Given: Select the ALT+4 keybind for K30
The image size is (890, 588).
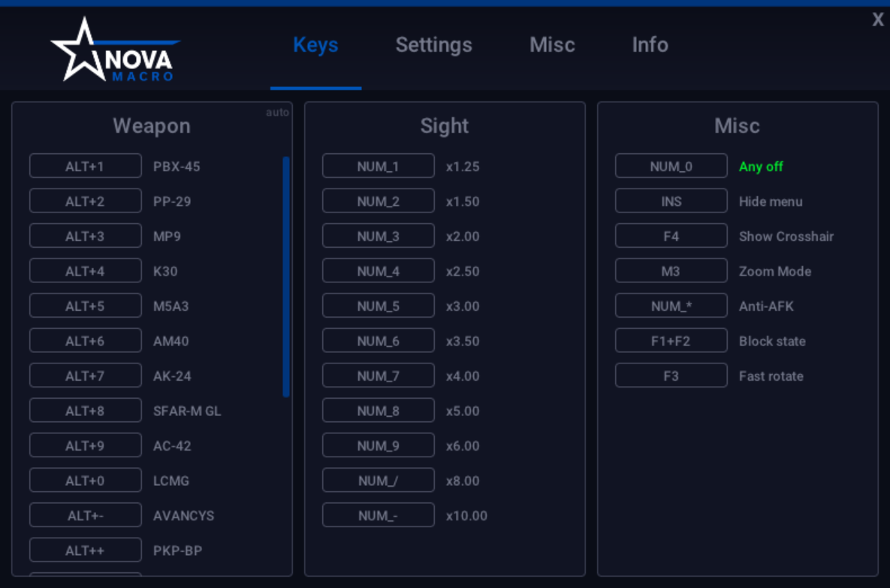Looking at the screenshot, I should (x=85, y=271).
